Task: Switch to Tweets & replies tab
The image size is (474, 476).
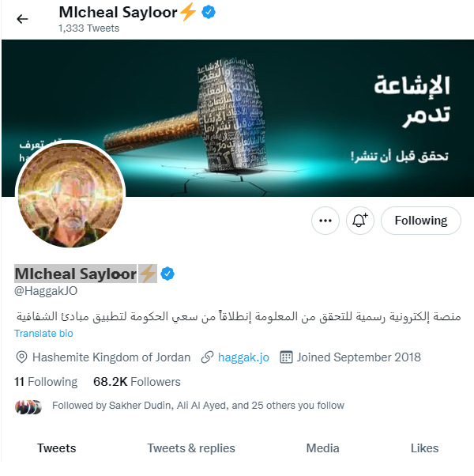Action: [191, 448]
